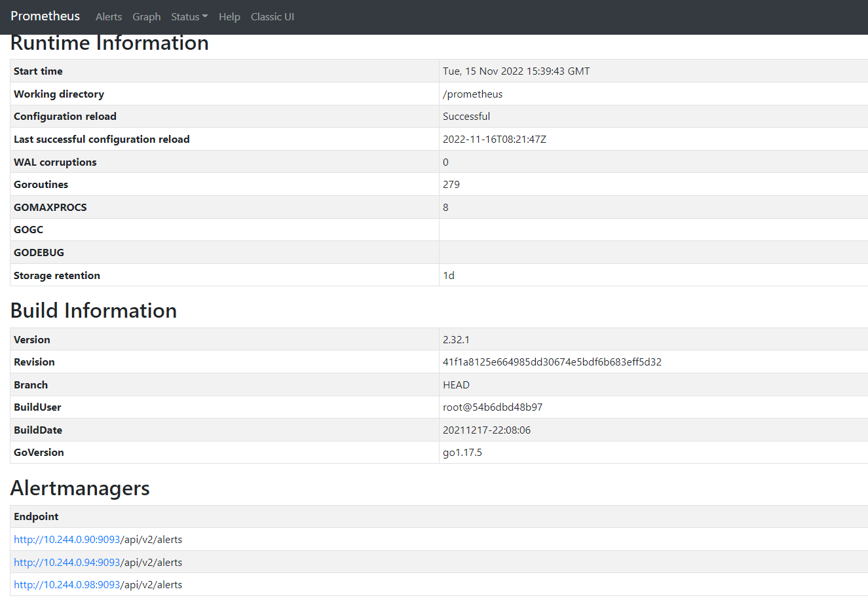
Task: Click the Working directory label
Action: pos(59,94)
